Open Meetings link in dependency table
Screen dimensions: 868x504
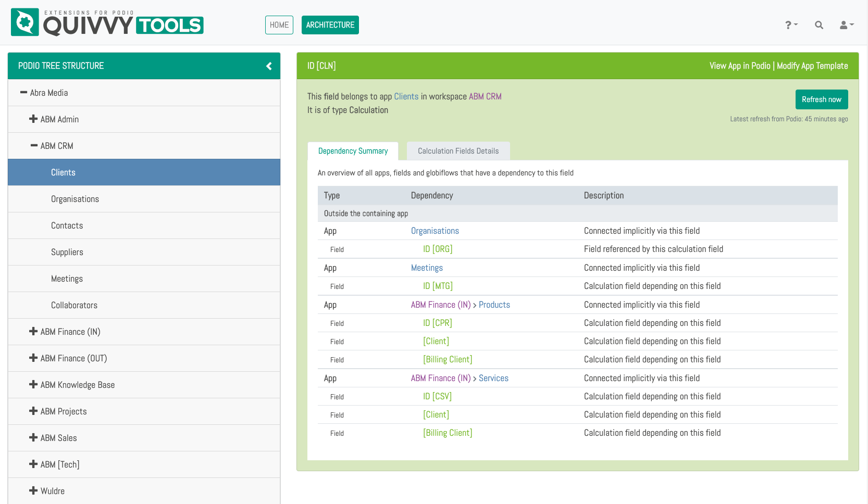[427, 268]
